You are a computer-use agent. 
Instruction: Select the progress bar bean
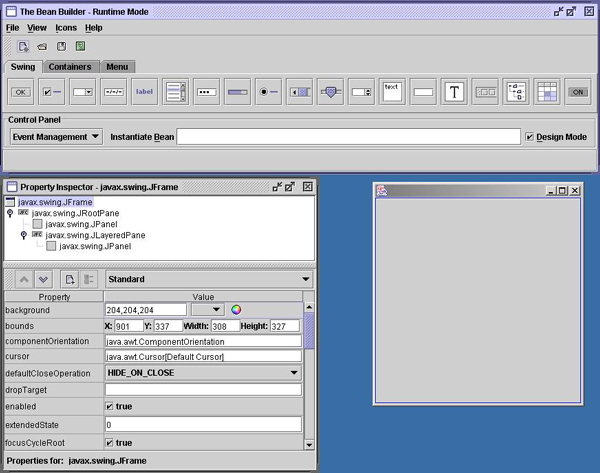pyautogui.click(x=238, y=92)
